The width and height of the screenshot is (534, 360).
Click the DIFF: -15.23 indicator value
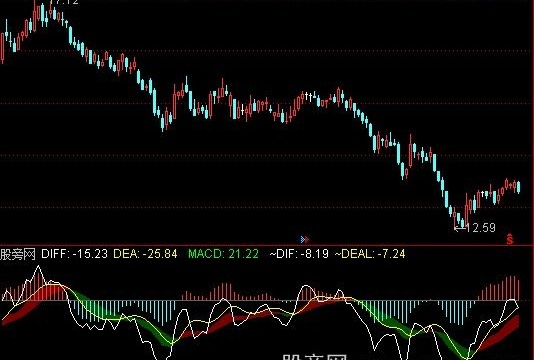pos(74,254)
